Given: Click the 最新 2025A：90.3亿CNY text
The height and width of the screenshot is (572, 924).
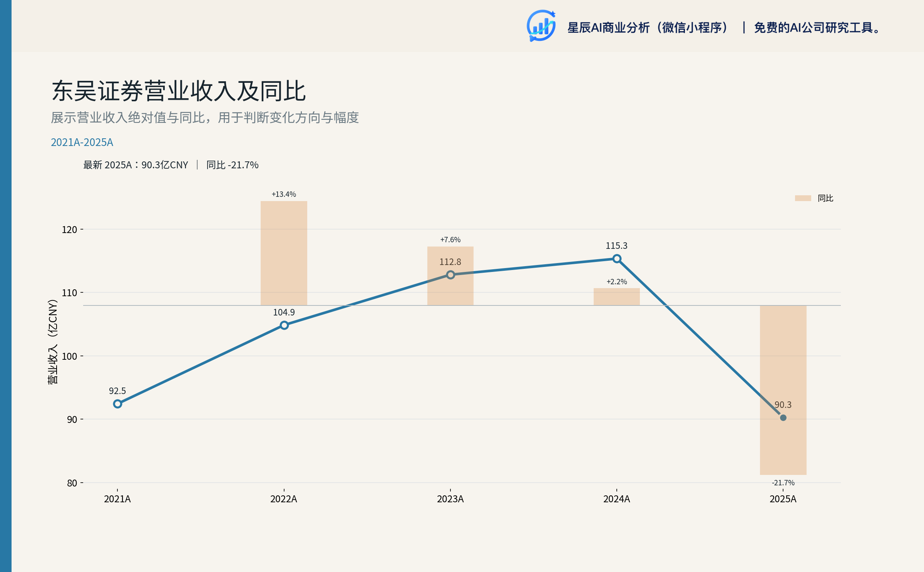Looking at the screenshot, I should [x=136, y=165].
